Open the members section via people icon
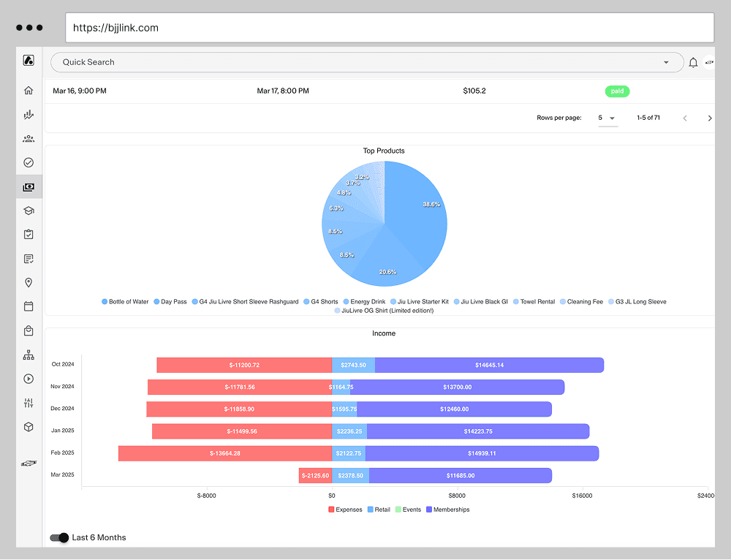This screenshot has width=731, height=560. [29, 138]
